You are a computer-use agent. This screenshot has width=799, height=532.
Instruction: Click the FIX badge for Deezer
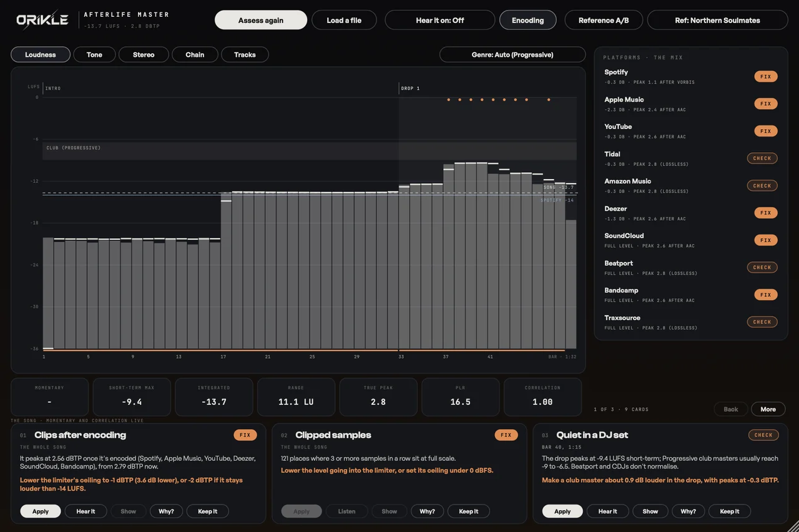pos(766,213)
